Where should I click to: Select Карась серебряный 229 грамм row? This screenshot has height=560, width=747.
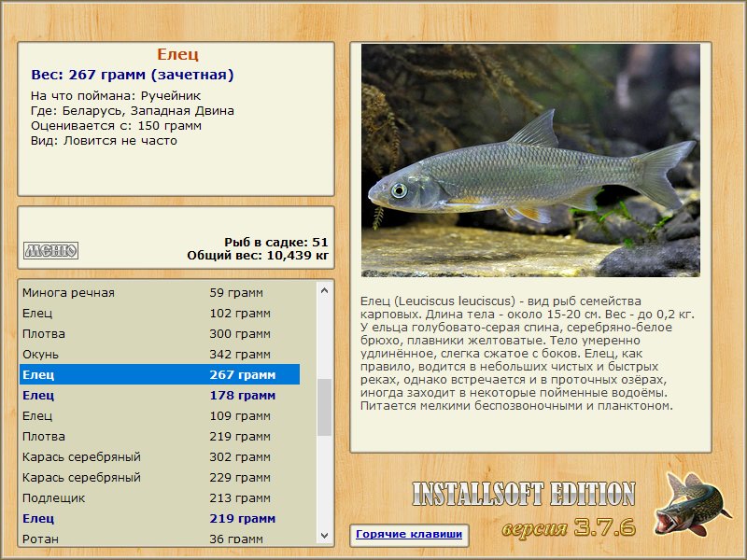(x=160, y=477)
